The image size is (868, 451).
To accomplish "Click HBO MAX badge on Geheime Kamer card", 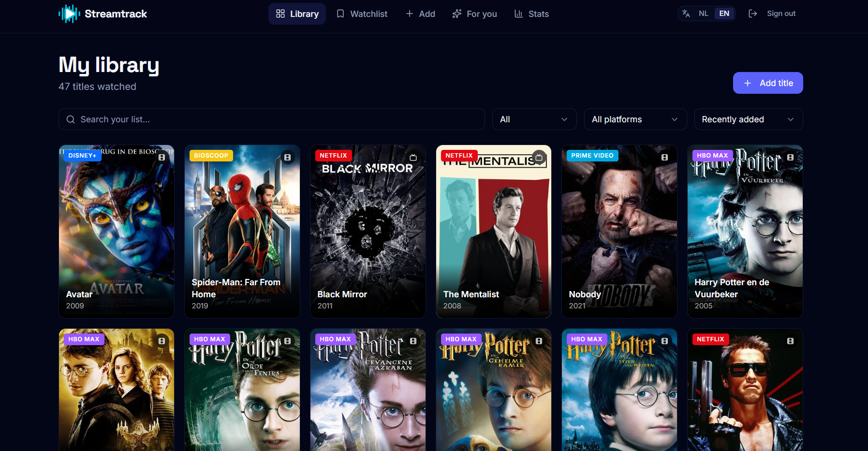I will pos(461,339).
